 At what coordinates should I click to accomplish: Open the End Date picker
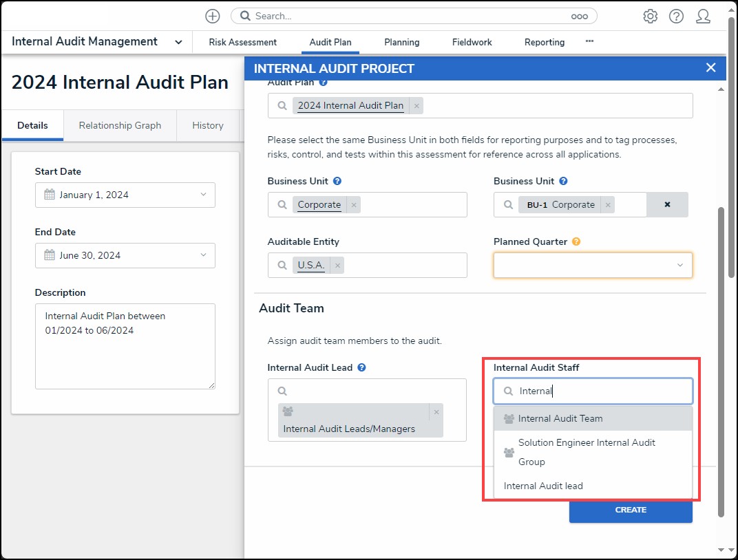tap(125, 255)
